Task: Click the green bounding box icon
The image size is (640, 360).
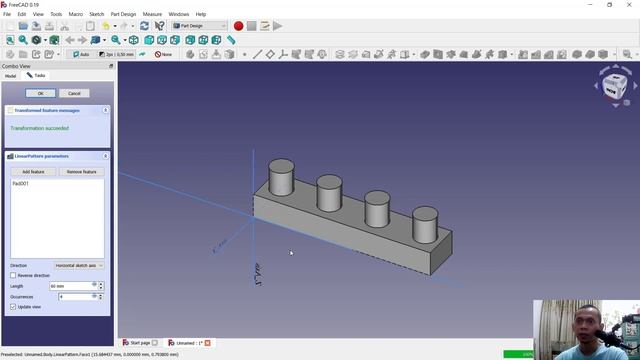Action: (x=54, y=40)
